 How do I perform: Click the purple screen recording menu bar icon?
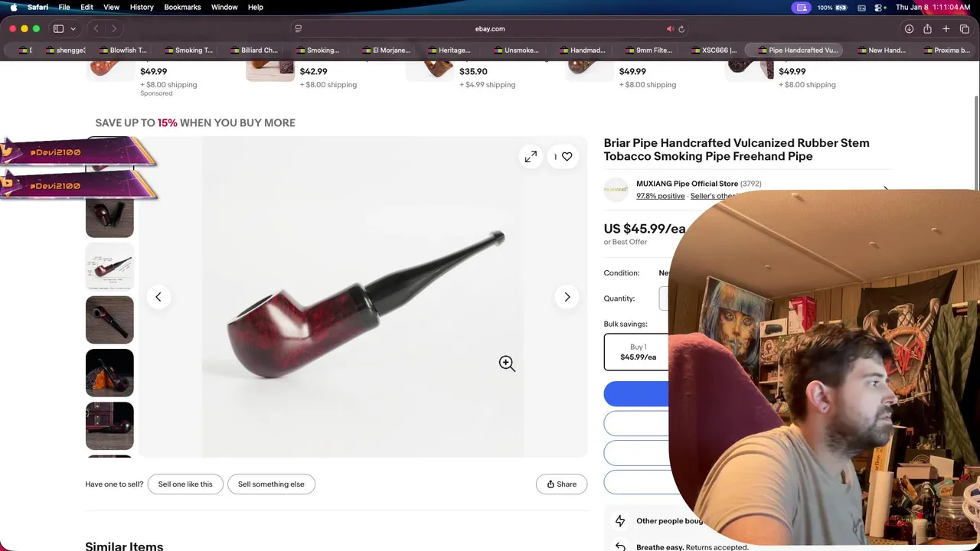pyautogui.click(x=802, y=7)
